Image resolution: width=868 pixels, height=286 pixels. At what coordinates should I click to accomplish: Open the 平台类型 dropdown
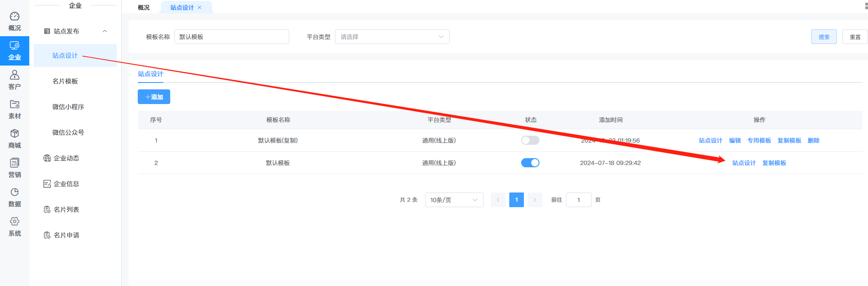392,37
